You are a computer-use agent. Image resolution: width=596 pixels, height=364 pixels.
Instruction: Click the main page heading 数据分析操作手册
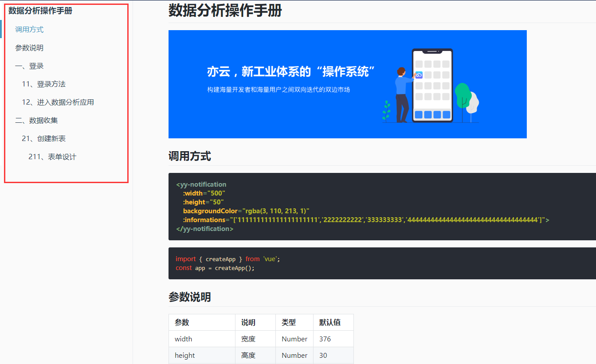[x=225, y=10]
